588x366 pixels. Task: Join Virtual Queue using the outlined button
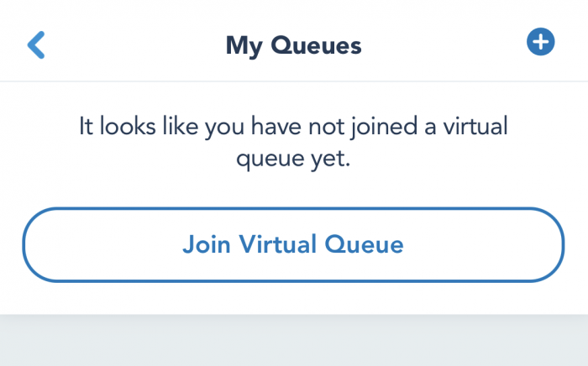click(293, 244)
